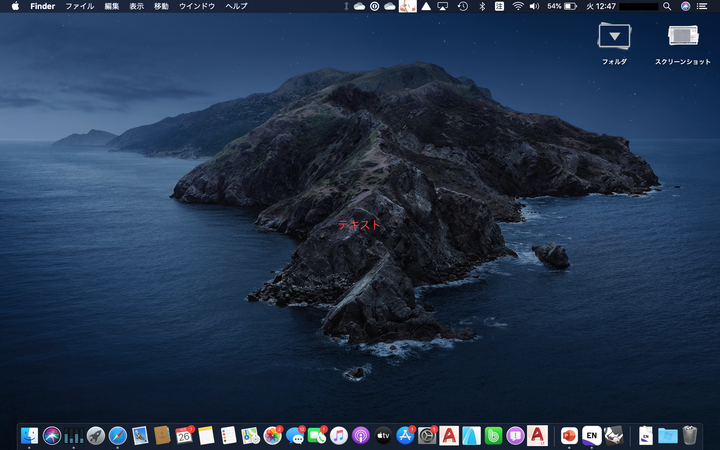
Task: Launch AutoCAD LT from the Dock
Action: pyautogui.click(x=537, y=435)
